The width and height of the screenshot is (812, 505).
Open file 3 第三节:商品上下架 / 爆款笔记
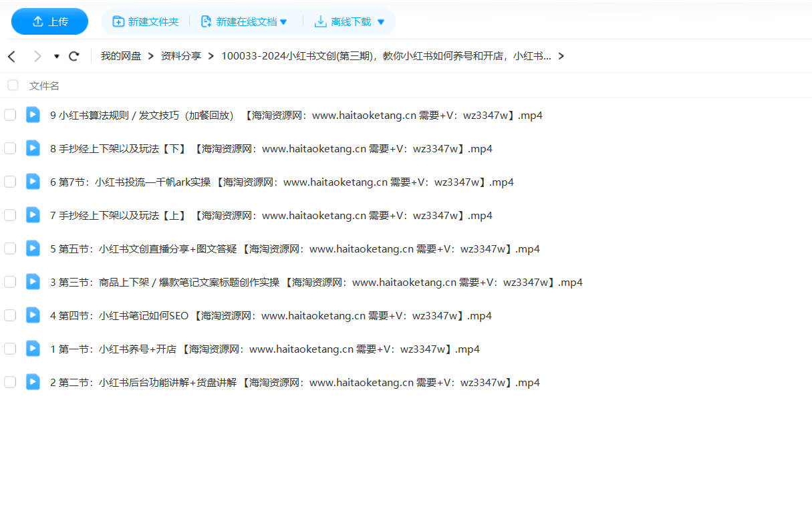click(316, 282)
